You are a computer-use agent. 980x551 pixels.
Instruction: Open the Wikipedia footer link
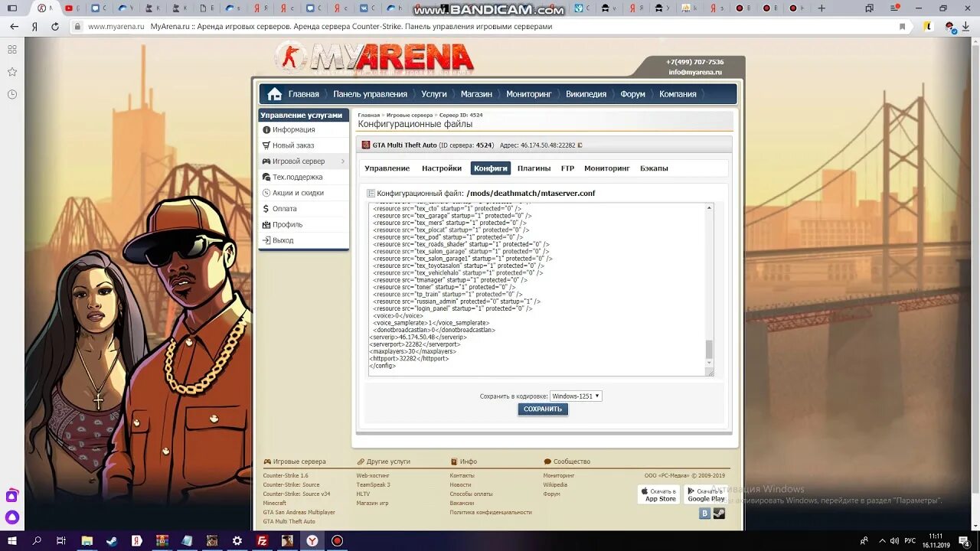click(x=555, y=484)
